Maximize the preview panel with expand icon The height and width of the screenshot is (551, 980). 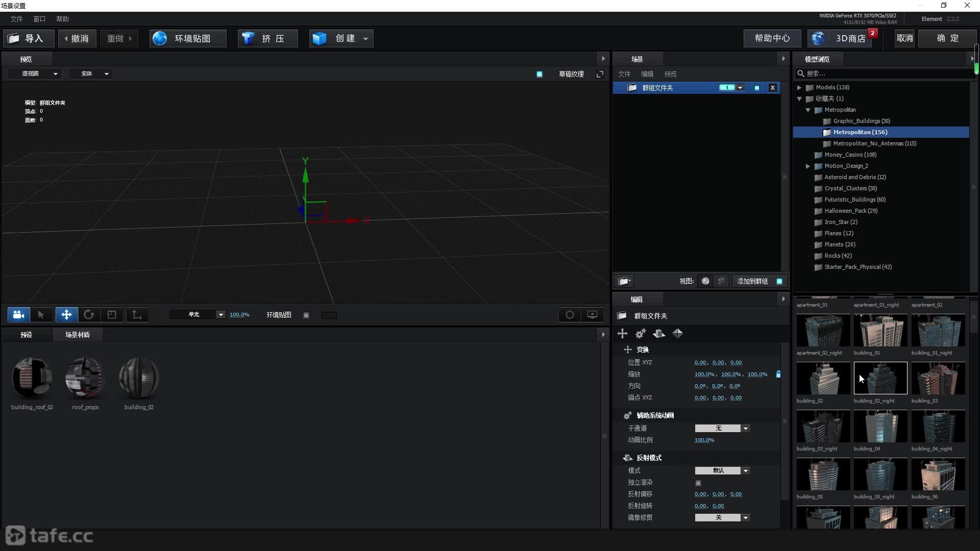600,74
